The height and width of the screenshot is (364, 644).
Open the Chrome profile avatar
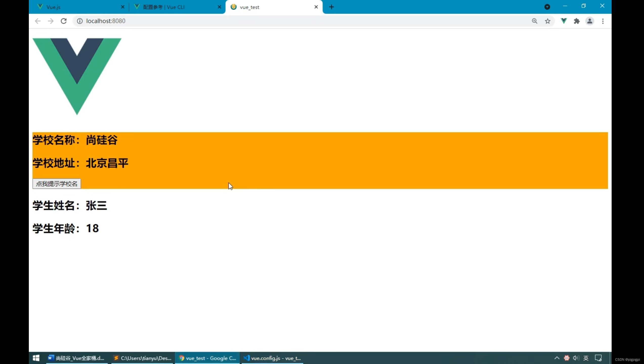click(590, 21)
